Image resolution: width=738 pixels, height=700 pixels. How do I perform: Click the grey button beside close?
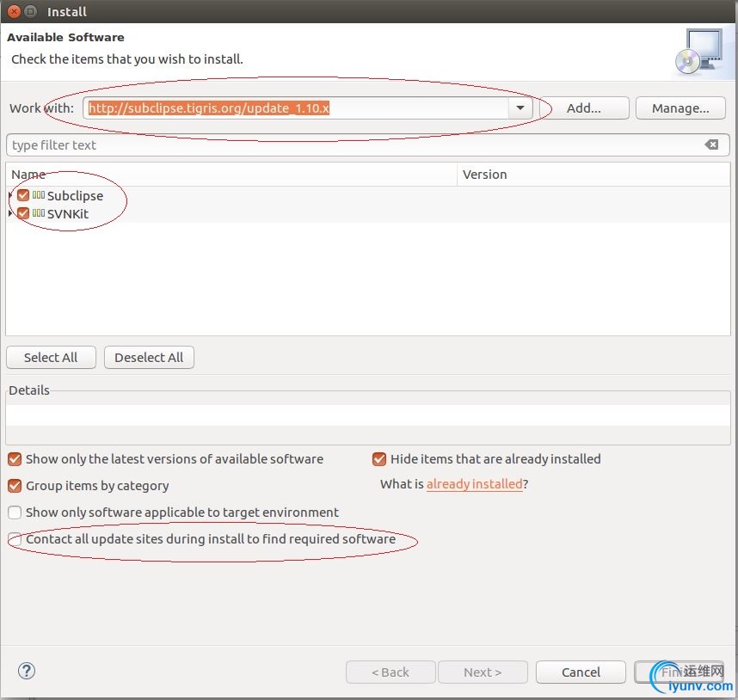tap(31, 11)
